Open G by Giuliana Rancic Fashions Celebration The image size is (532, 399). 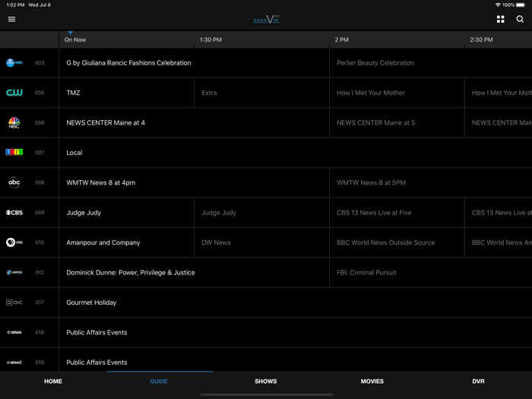[x=194, y=63]
